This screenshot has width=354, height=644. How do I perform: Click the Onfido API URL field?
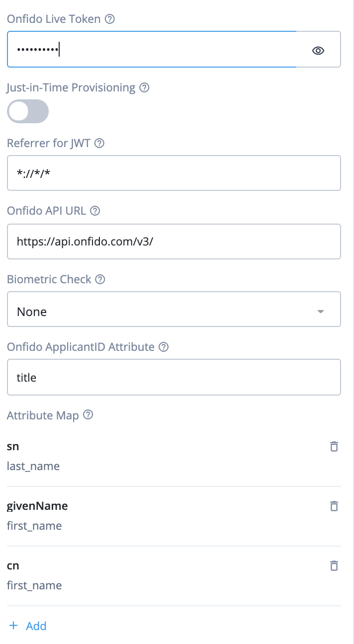174,241
